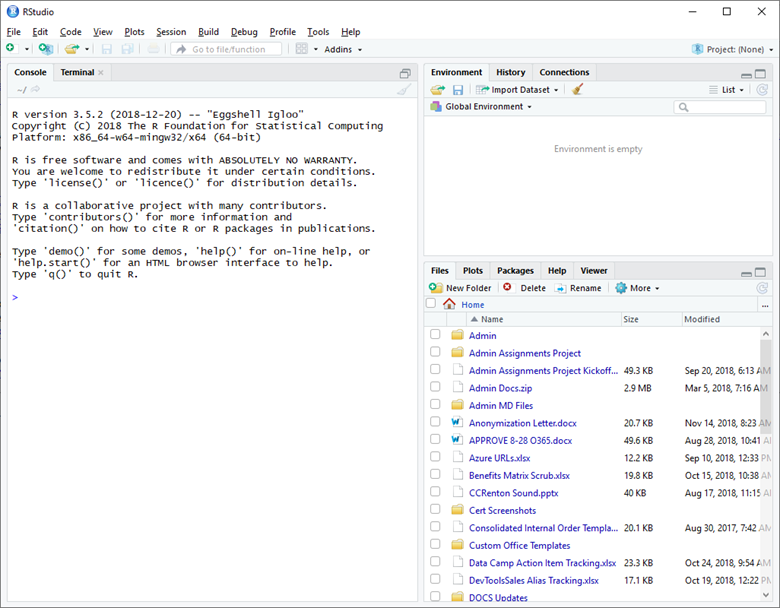Click the Home house icon in Files path
Viewport: 780px width, 608px height.
pos(449,304)
